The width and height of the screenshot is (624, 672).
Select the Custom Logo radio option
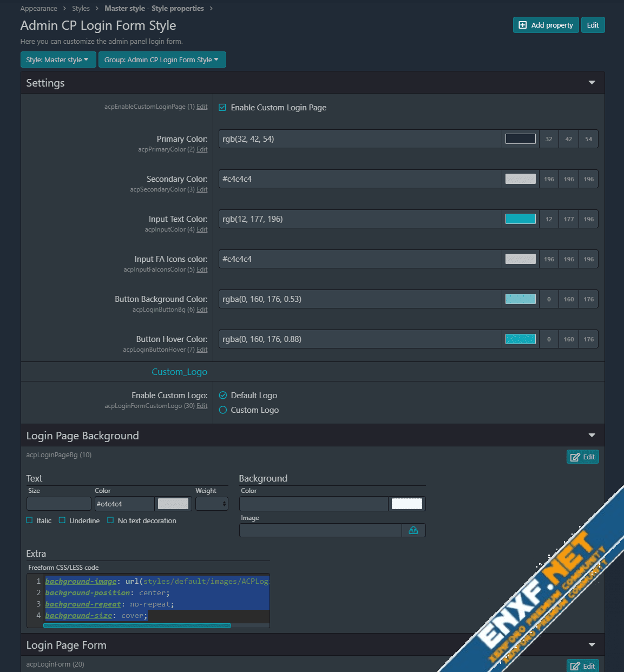pyautogui.click(x=223, y=410)
